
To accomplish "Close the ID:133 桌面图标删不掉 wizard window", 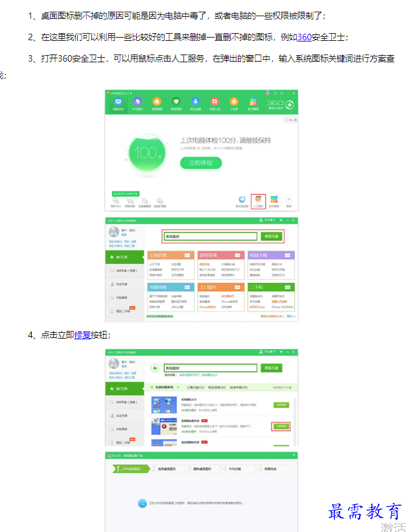I will point(294,455).
